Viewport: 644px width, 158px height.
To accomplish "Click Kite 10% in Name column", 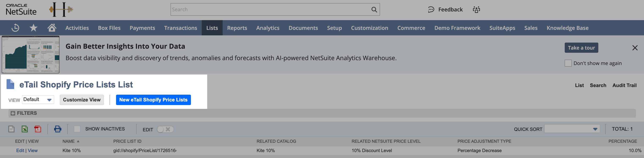I will point(71,151).
